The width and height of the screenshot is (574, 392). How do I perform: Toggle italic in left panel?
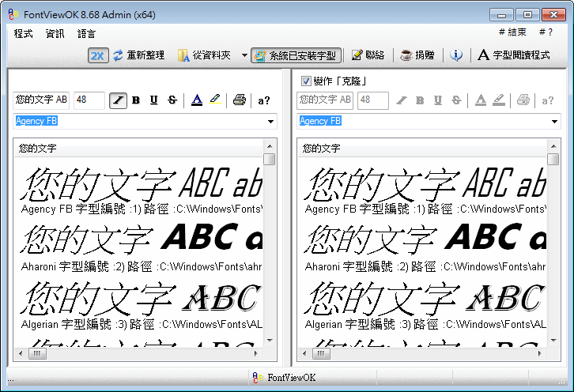[x=119, y=100]
